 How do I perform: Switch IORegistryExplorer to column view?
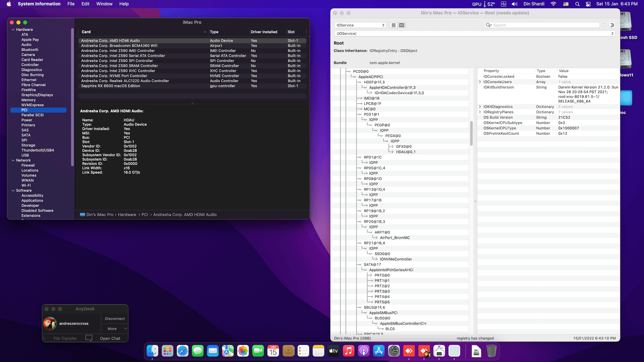pyautogui.click(x=401, y=25)
